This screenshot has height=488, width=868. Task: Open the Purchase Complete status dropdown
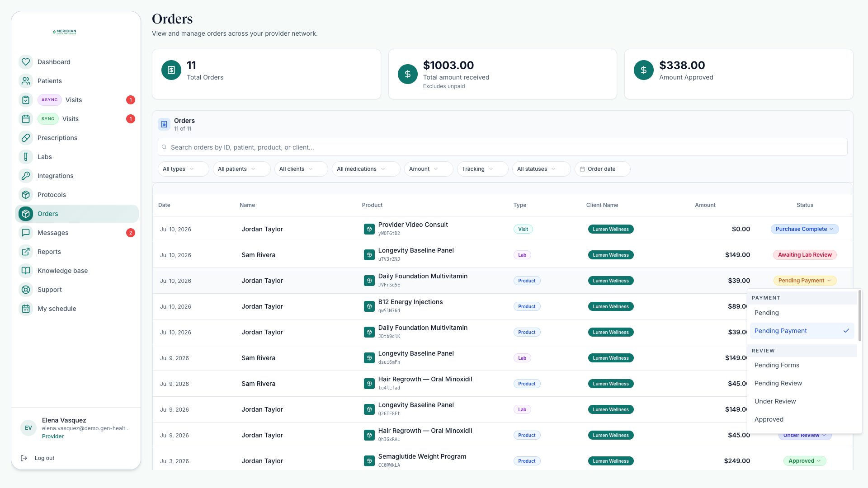(805, 229)
